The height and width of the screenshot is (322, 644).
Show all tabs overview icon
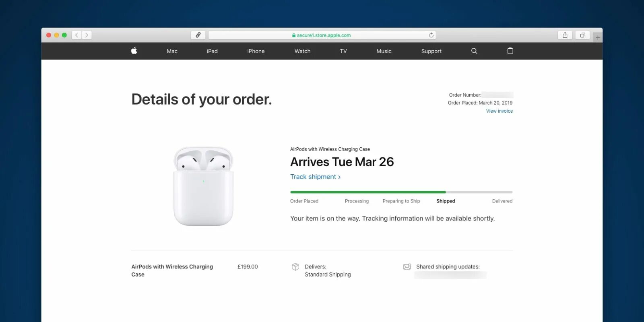click(x=582, y=35)
